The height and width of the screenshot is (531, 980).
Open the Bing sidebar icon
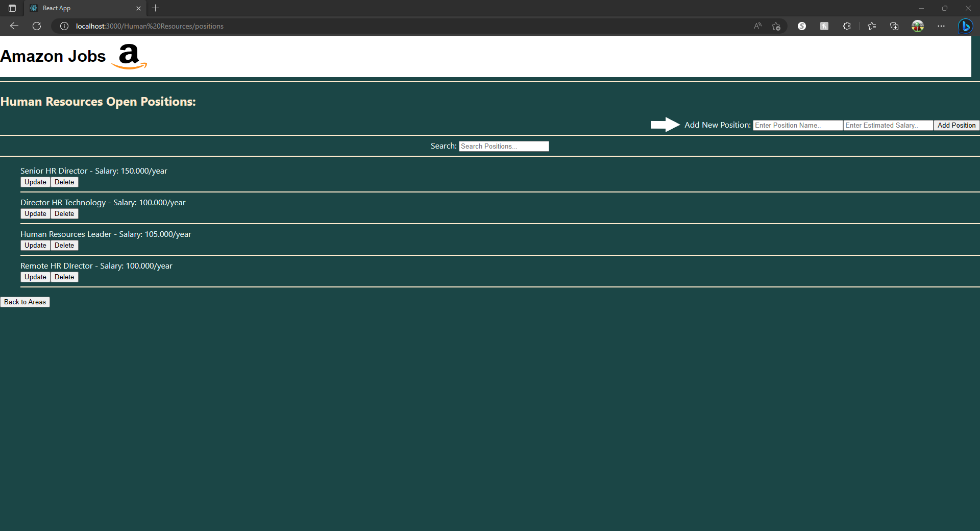965,26
